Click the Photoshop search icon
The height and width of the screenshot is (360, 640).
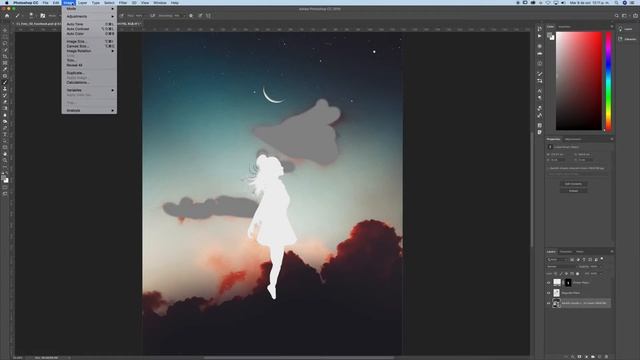click(617, 16)
